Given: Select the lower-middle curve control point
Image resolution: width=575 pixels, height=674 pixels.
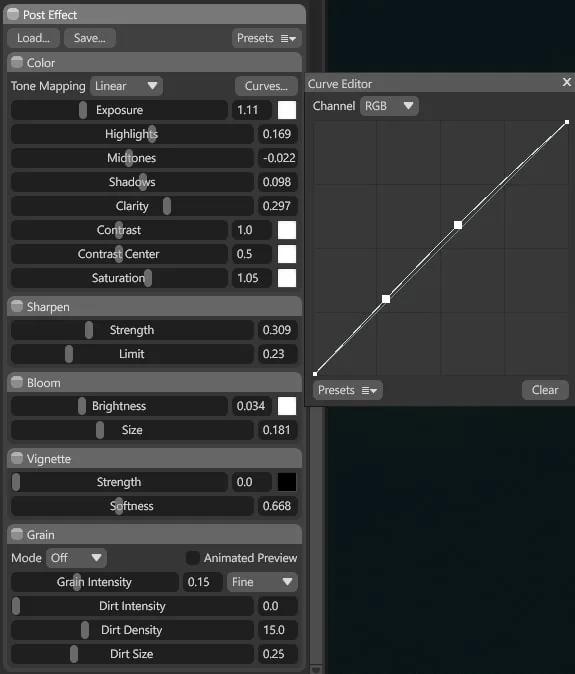Looking at the screenshot, I should click(x=386, y=299).
